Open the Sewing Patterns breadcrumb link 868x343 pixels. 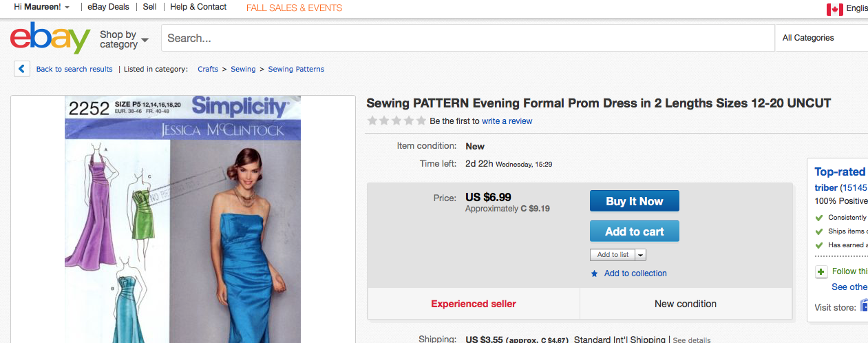click(x=296, y=69)
